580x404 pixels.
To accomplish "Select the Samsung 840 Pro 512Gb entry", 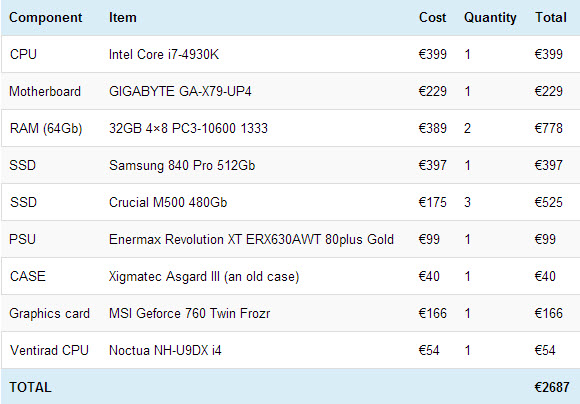I will tap(182, 165).
